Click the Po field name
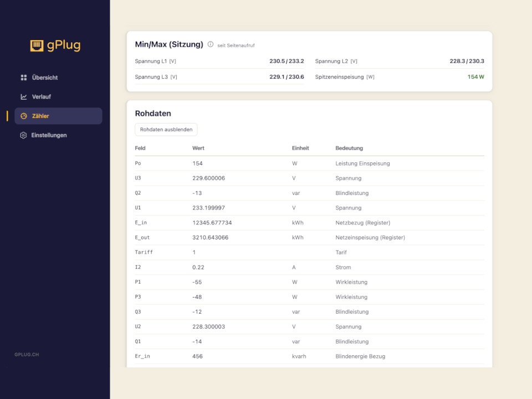The image size is (532, 399). [x=138, y=163]
